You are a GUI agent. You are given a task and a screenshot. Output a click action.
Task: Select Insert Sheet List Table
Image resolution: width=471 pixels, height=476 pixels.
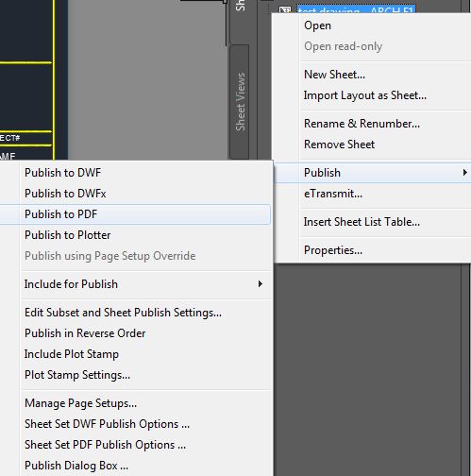373,222
